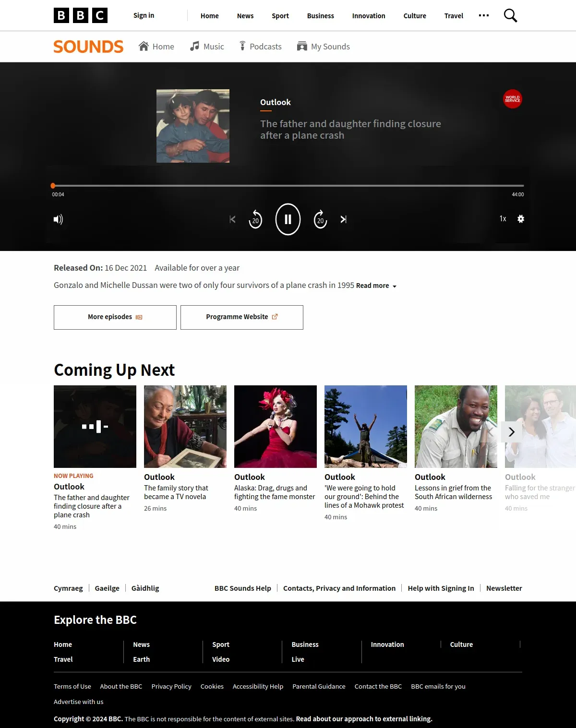Click the orange progress handle
This screenshot has width=576, height=728.
point(53,186)
